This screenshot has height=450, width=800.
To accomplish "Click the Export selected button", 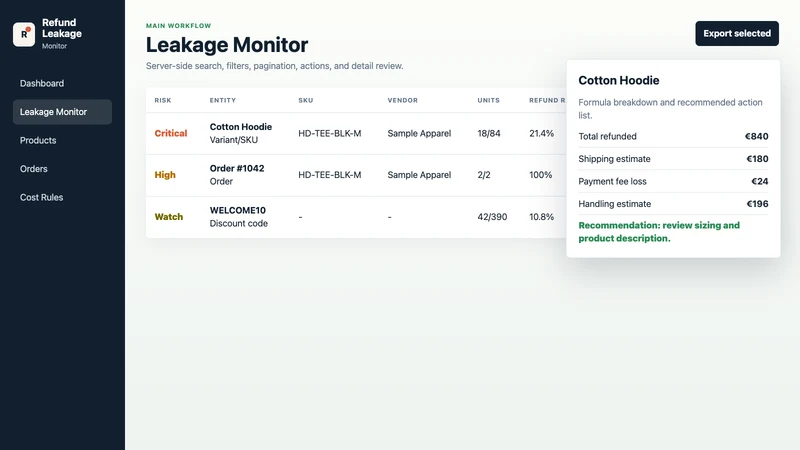I will click(x=737, y=33).
